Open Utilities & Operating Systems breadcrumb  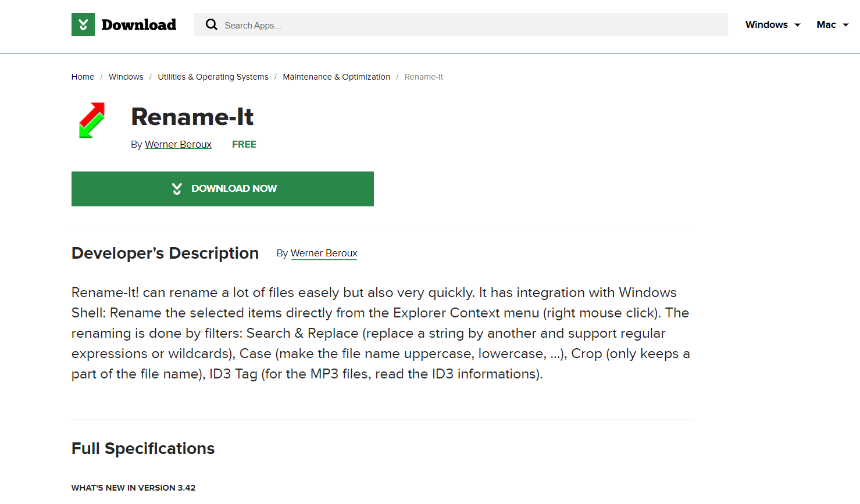click(213, 77)
